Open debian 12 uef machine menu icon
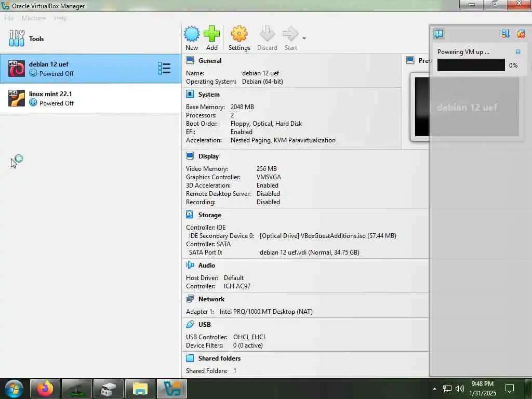Screen dimensions: 532x399 point(164,69)
